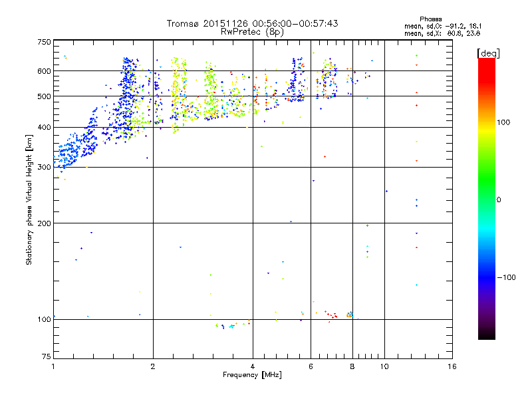This screenshot has width=532, height=399.
Task: Click the 'Frequency [MHz]' axis title
Action: [252, 375]
